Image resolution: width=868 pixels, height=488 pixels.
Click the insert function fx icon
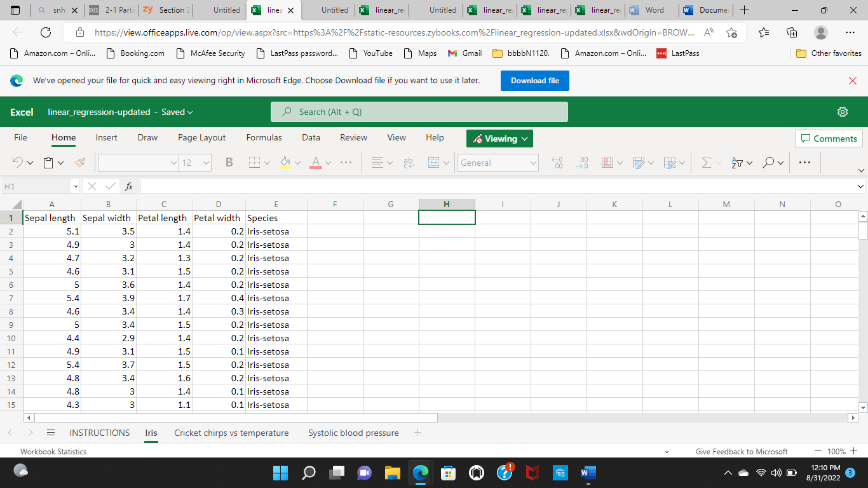click(129, 186)
